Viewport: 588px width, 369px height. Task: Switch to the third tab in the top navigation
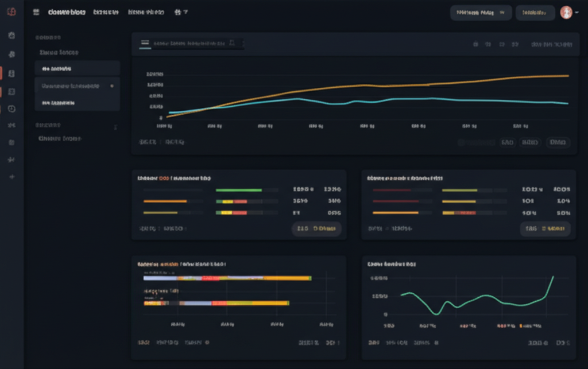coord(145,12)
